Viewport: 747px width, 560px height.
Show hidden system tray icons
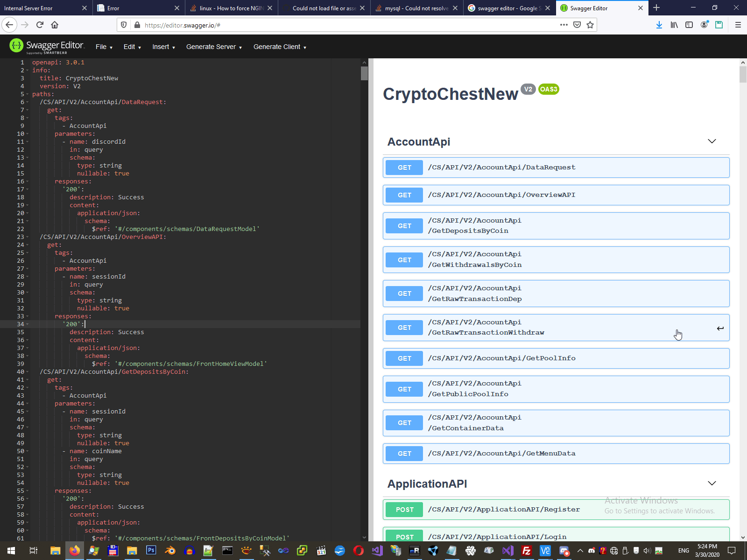tap(580, 551)
